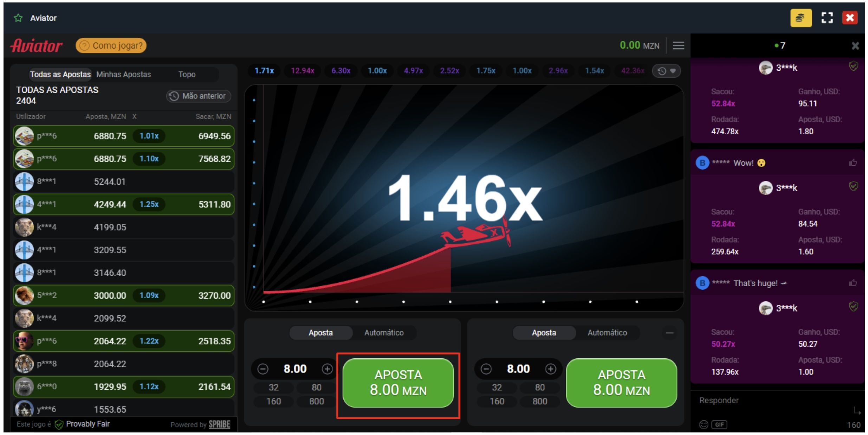The height and width of the screenshot is (435, 868).
Task: Place the left APOSTA 8.00 MZN bet
Action: (x=398, y=383)
